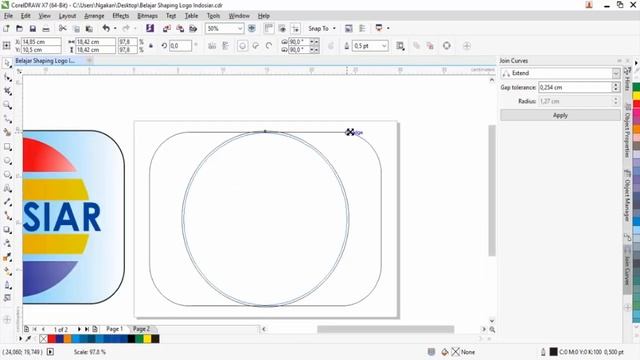Open the 50% zoom level dropdown

tap(240, 28)
